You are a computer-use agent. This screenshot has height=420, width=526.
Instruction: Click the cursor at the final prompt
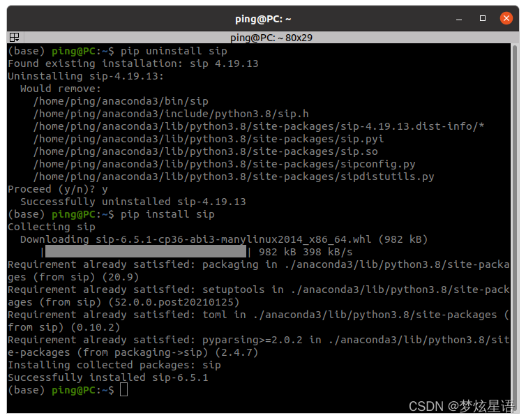coord(123,390)
